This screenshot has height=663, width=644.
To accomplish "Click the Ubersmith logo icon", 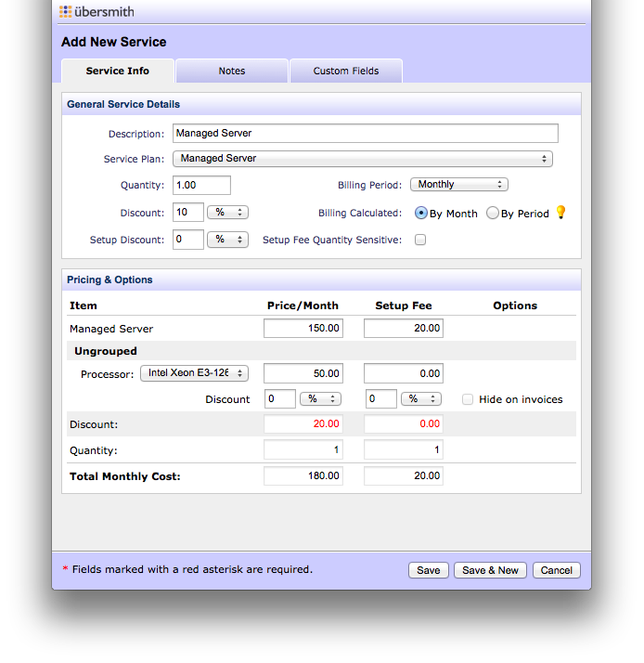I will click(66, 12).
